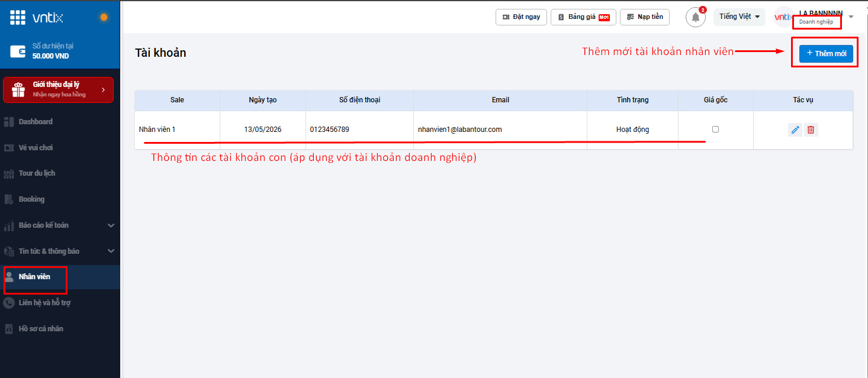Click the Hoạt động status cell
868x378 pixels.
pos(632,130)
